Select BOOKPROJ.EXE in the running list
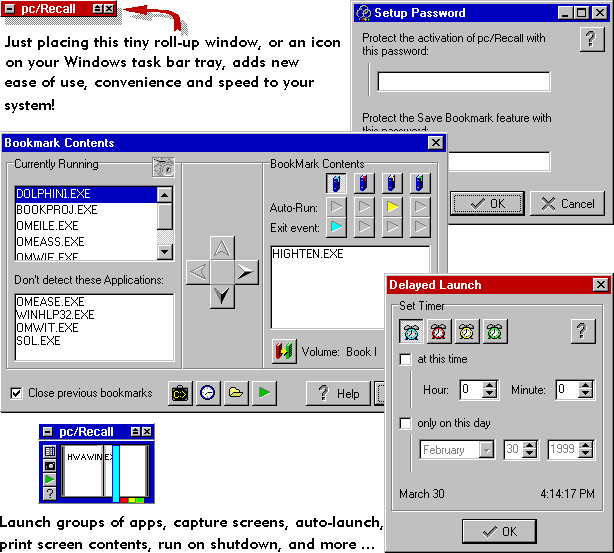The image size is (614, 553). coord(86,210)
